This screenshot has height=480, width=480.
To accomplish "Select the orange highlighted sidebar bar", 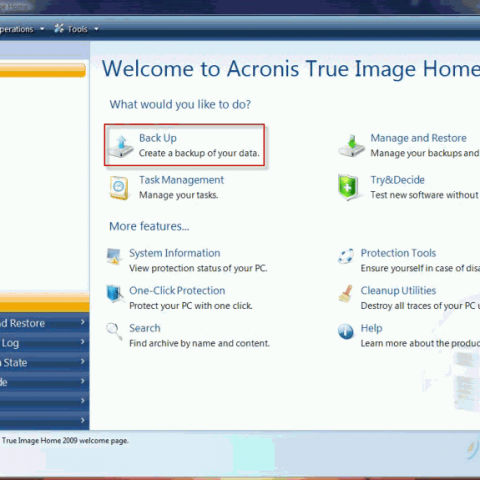I will click(x=43, y=70).
